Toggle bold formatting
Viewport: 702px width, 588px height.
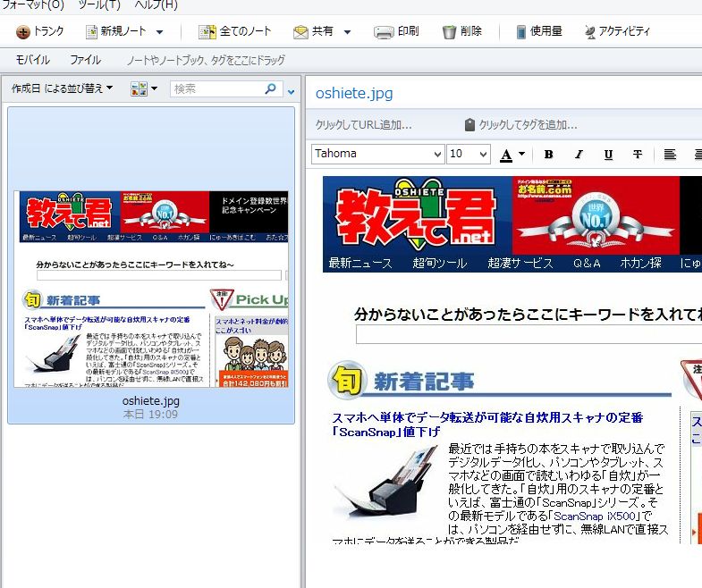[548, 155]
